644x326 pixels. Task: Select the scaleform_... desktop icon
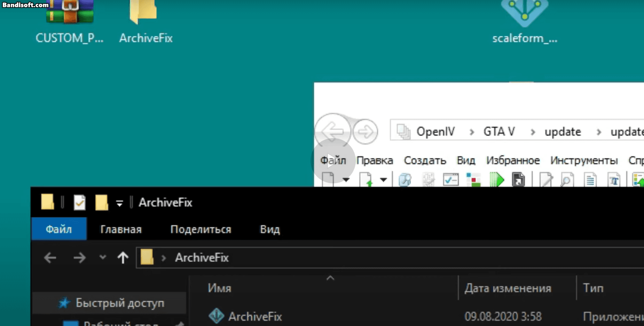point(525,21)
